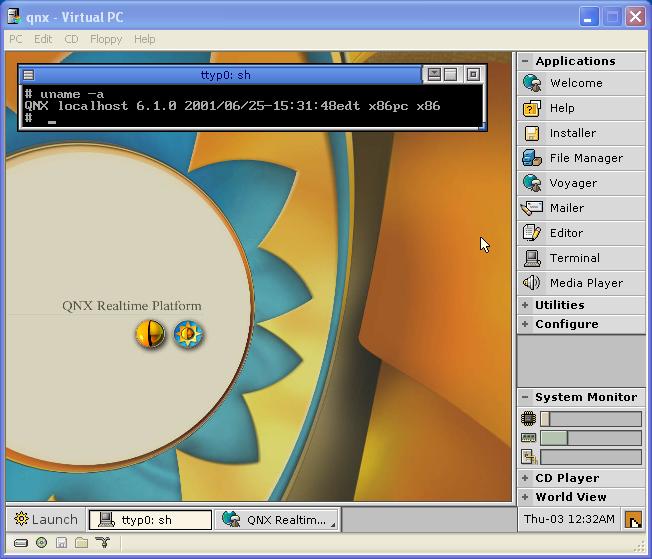The height and width of the screenshot is (559, 652).
Task: Click the floppy disk icon in Virtual PC status bar
Action: click(61, 543)
